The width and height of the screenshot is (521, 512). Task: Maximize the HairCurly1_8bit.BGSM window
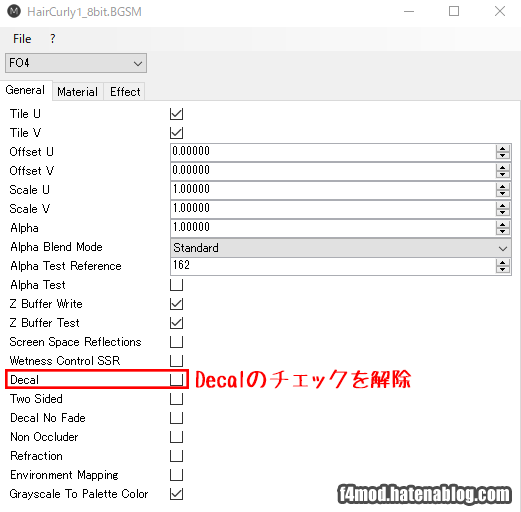pyautogui.click(x=454, y=11)
